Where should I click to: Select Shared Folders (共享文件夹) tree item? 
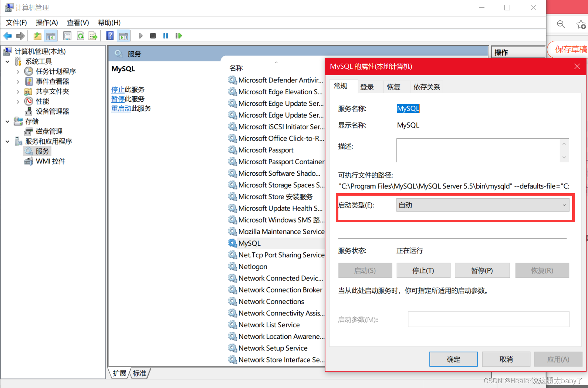tap(52, 91)
